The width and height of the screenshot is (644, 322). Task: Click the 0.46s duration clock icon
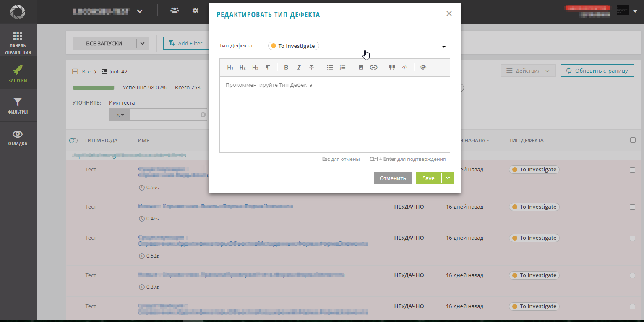tap(141, 219)
